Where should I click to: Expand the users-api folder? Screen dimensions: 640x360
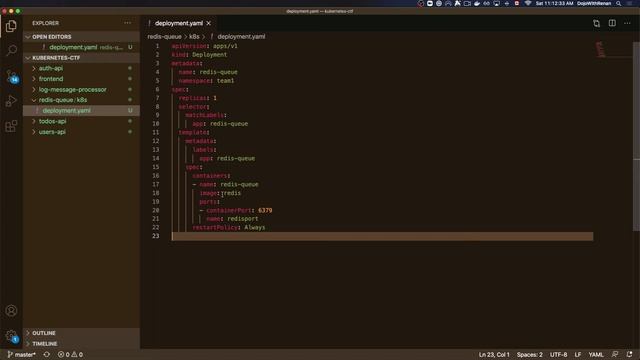pyautogui.click(x=81, y=132)
